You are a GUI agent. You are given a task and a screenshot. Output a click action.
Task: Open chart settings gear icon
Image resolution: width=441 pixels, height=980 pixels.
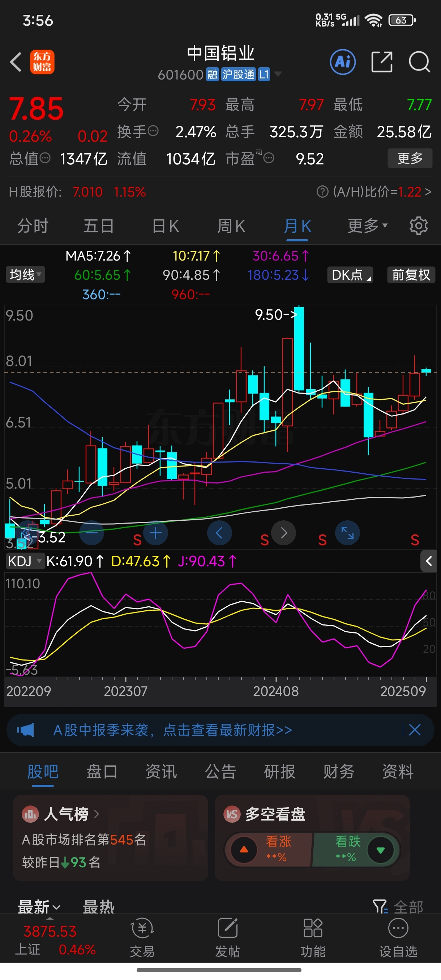[419, 226]
